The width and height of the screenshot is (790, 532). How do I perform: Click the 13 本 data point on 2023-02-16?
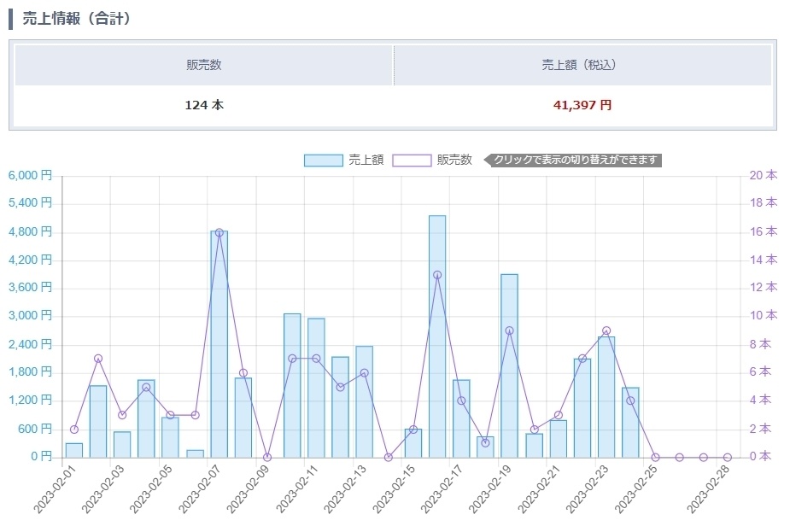437,275
